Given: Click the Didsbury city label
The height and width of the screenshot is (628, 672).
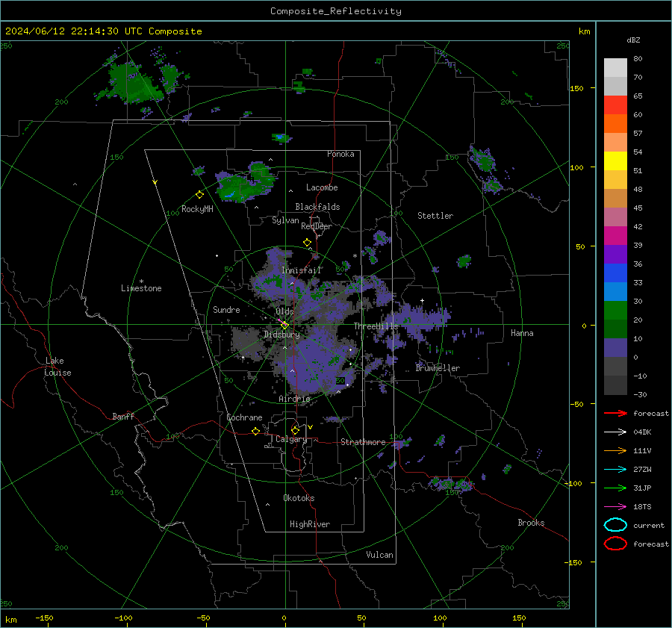Looking at the screenshot, I should pyautogui.click(x=281, y=335).
